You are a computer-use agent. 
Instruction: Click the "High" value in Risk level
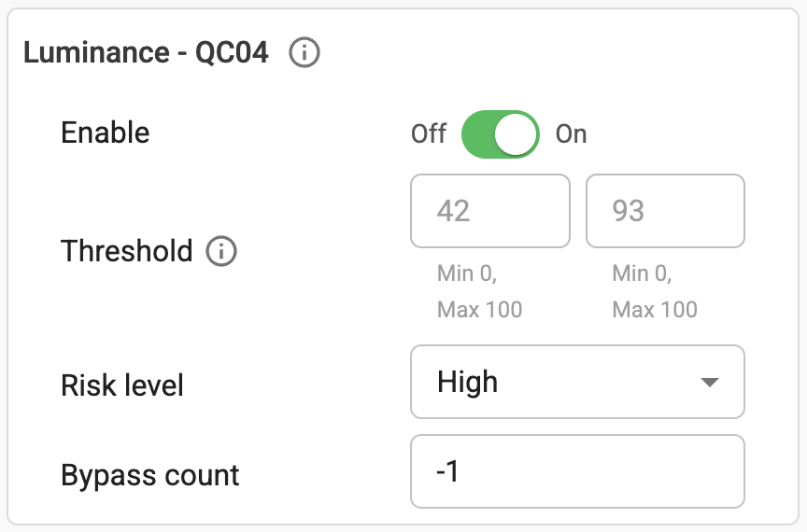coord(468,383)
